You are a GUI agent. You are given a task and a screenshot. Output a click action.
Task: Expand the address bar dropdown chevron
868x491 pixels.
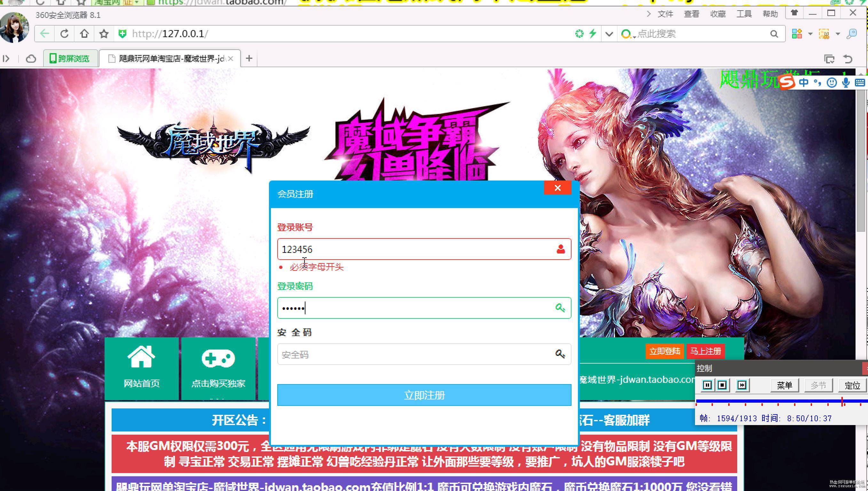(x=609, y=34)
